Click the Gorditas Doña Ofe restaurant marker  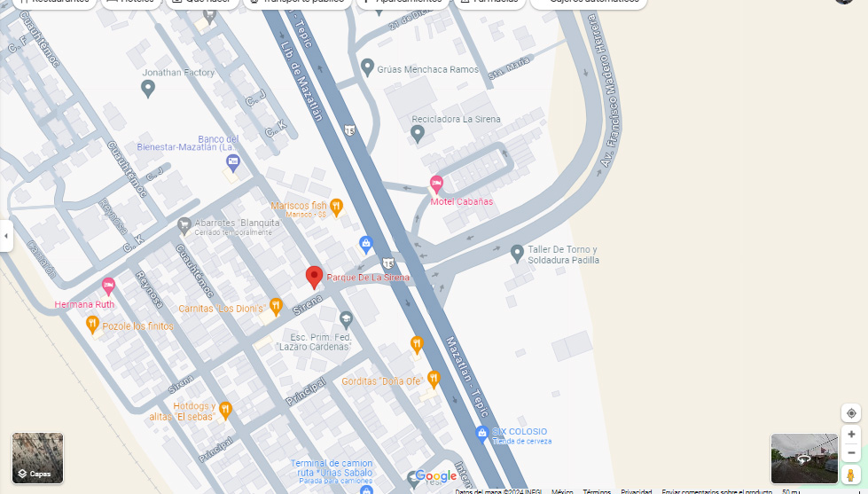pos(434,380)
